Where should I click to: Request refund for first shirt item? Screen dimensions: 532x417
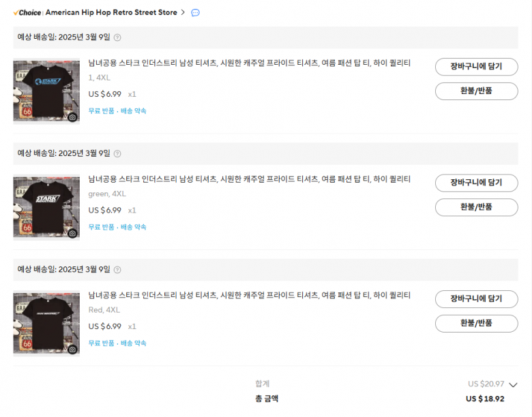[x=476, y=91]
